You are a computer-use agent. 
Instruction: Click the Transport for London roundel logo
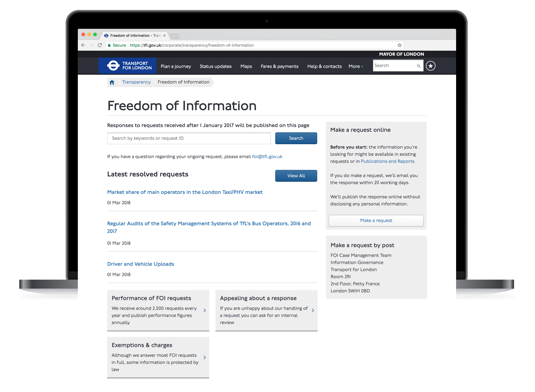113,66
